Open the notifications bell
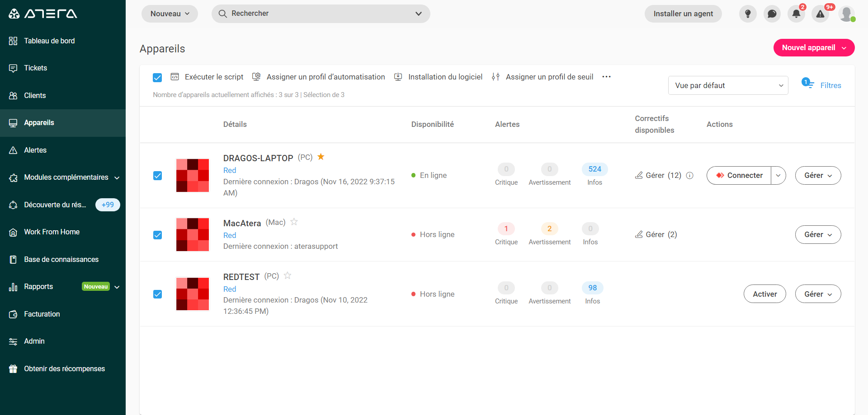The width and height of the screenshot is (868, 415). tap(796, 14)
